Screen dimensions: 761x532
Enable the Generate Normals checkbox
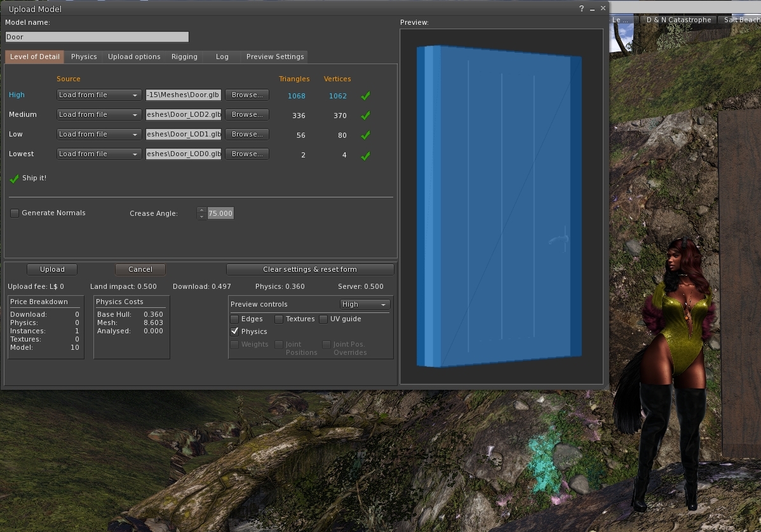15,213
